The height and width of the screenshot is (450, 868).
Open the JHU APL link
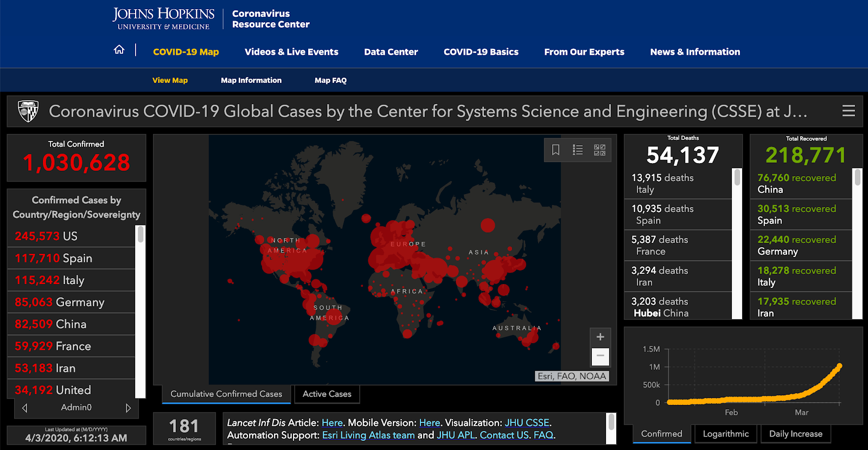click(456, 435)
